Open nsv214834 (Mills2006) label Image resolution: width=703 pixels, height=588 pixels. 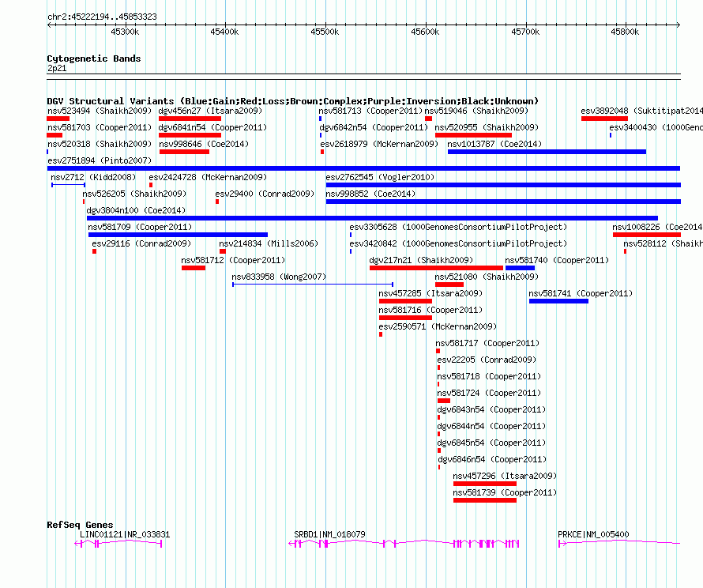pyautogui.click(x=269, y=243)
